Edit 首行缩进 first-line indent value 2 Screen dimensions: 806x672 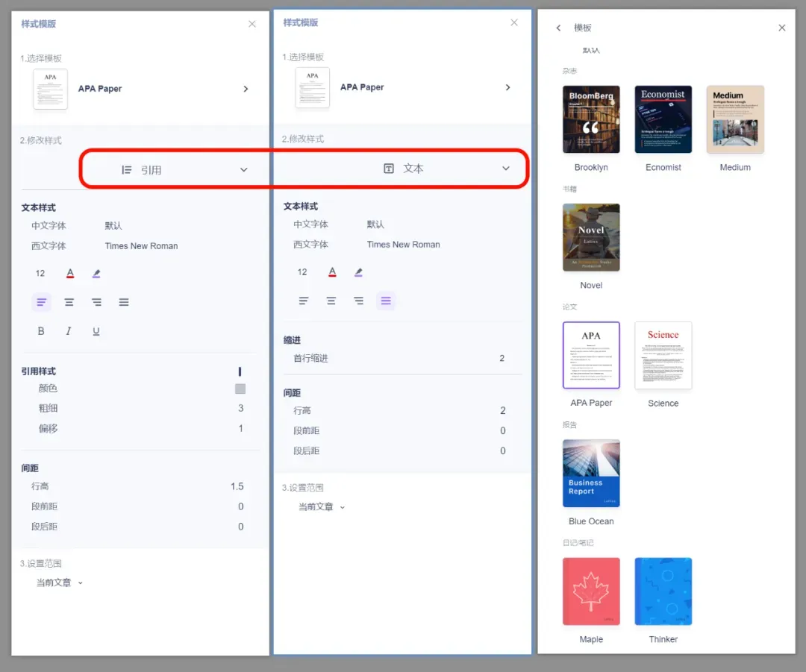point(502,358)
